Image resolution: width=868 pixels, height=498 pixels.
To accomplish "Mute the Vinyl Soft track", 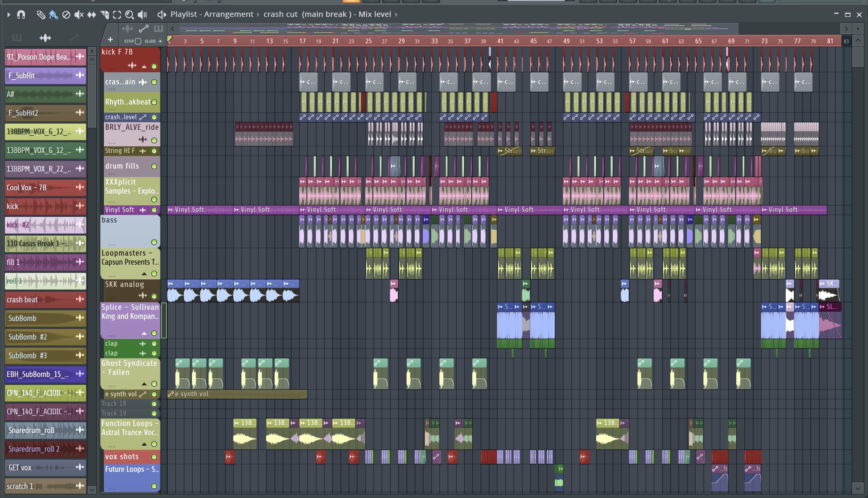I will click(x=154, y=210).
